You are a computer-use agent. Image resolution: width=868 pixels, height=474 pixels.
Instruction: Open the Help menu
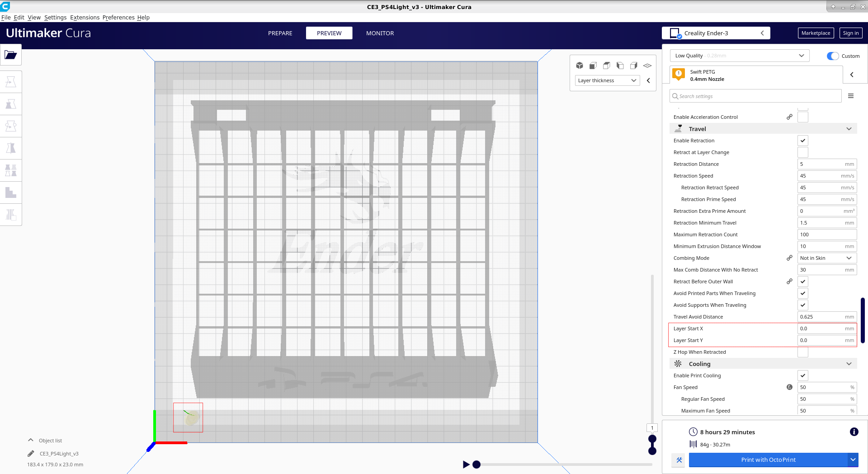click(x=143, y=17)
